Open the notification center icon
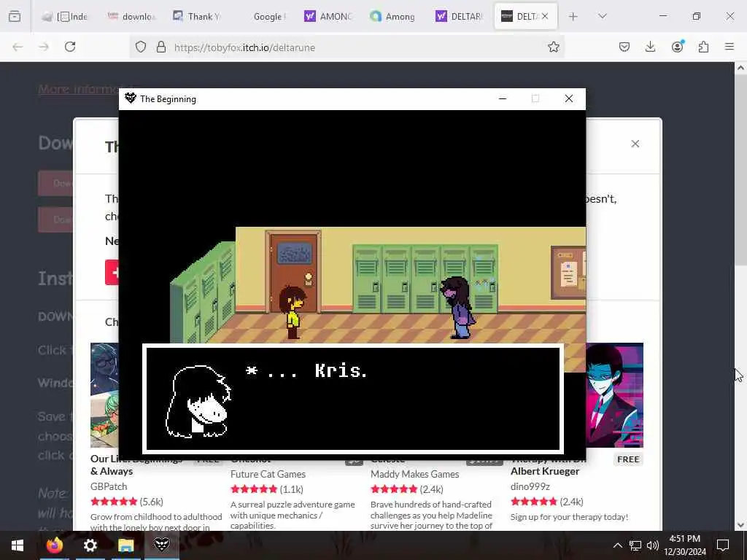The width and height of the screenshot is (747, 560). tap(723, 545)
